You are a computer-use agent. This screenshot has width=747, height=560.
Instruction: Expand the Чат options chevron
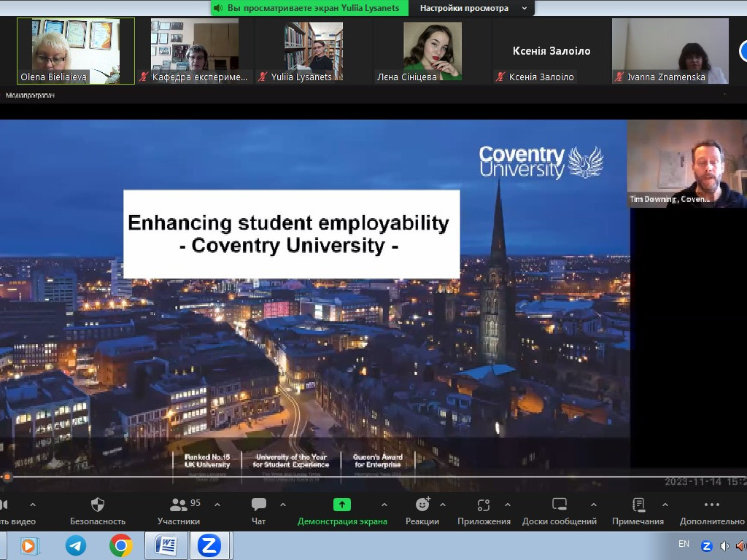[283, 505]
